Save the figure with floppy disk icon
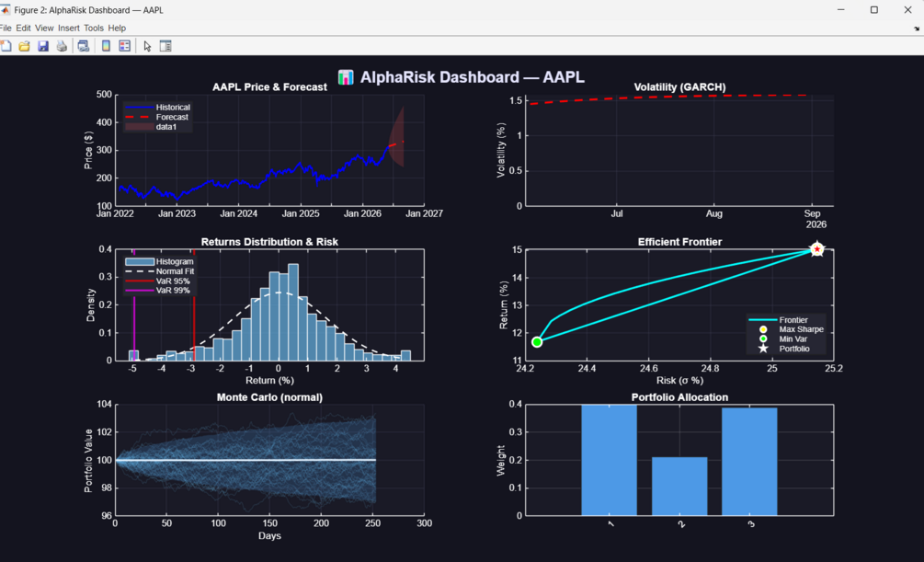Screen dimensions: 924x562 click(43, 46)
